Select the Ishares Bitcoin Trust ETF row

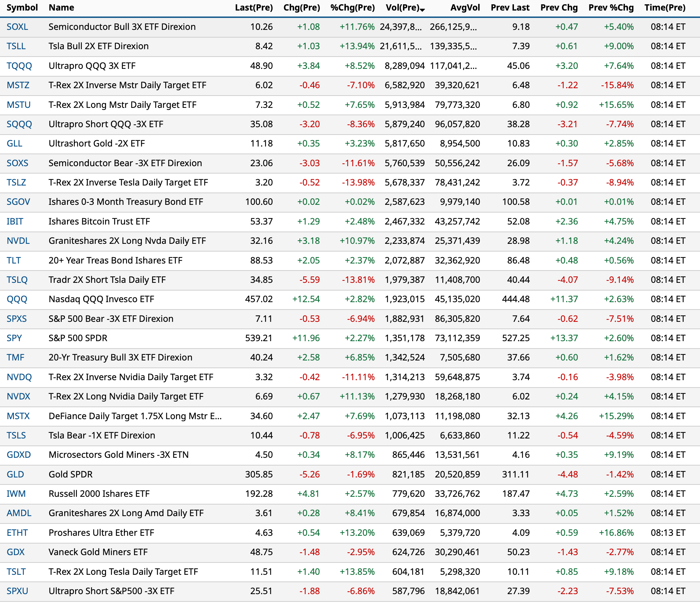[99, 222]
